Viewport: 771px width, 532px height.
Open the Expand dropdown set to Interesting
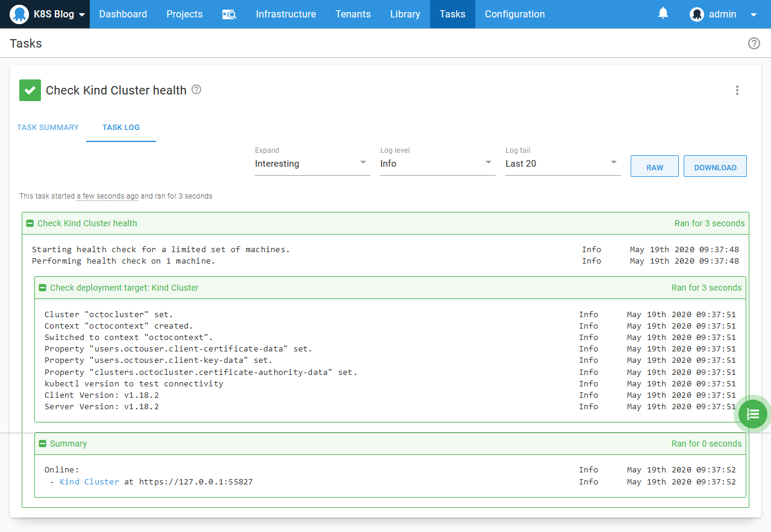pos(312,163)
